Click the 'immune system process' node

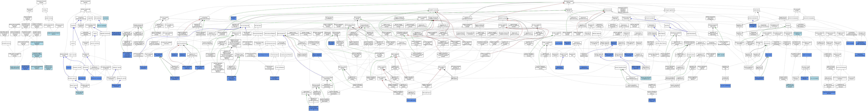[x=164, y=18]
